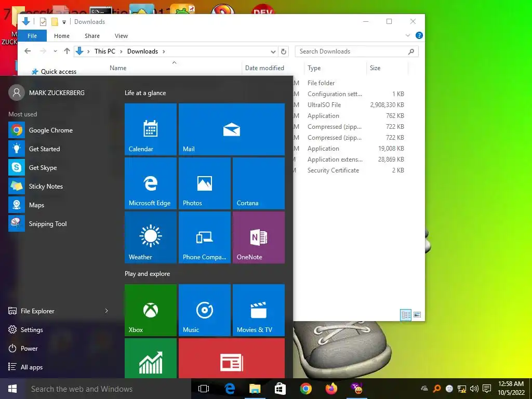Open the Cortana tile

coord(259,183)
